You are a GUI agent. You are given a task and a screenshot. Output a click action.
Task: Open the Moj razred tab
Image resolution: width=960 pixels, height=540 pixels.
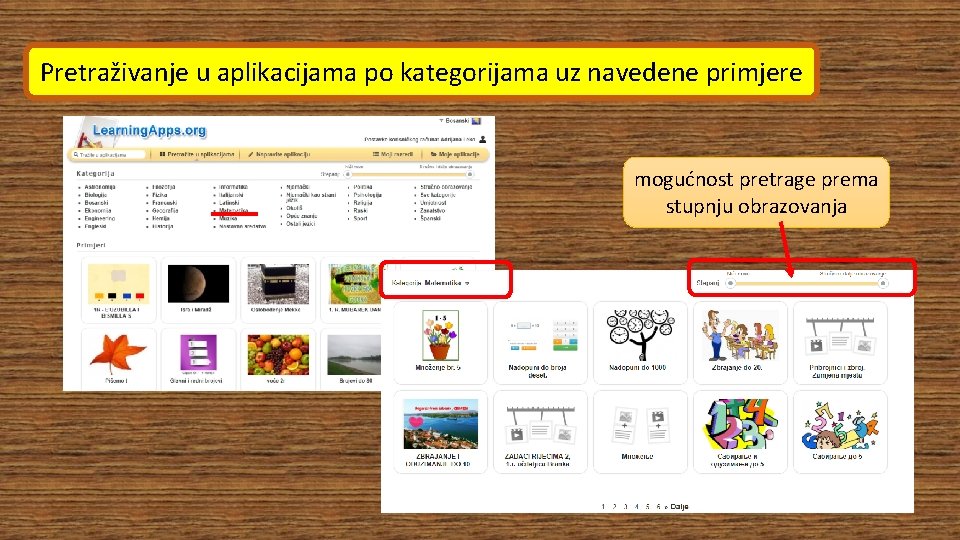[393, 154]
